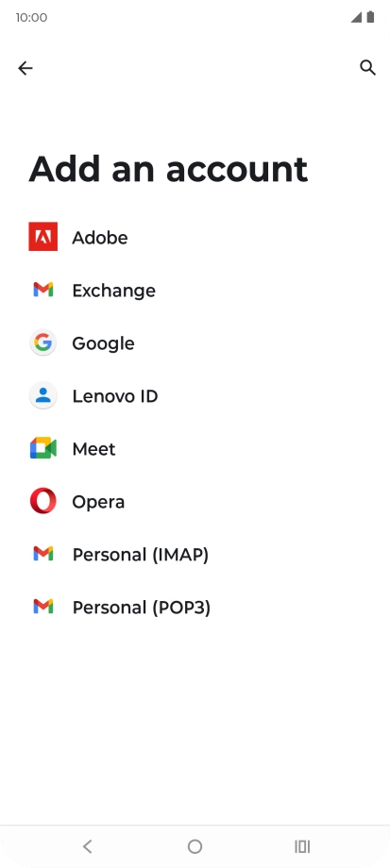
Task: Tap Gmail icon beside Personal (IMAP)
Action: [43, 554]
